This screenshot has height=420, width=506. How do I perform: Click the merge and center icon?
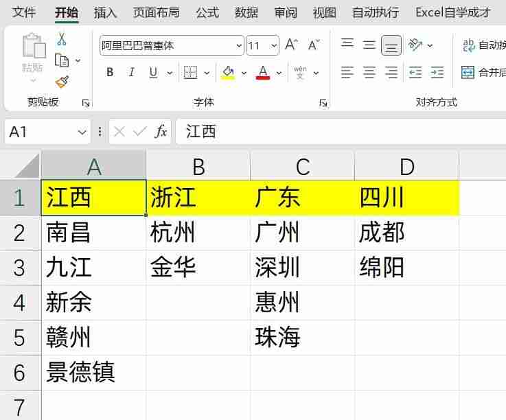coord(468,72)
